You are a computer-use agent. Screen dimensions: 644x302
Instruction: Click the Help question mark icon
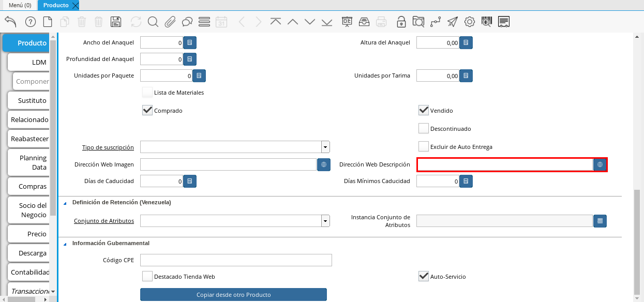click(31, 22)
